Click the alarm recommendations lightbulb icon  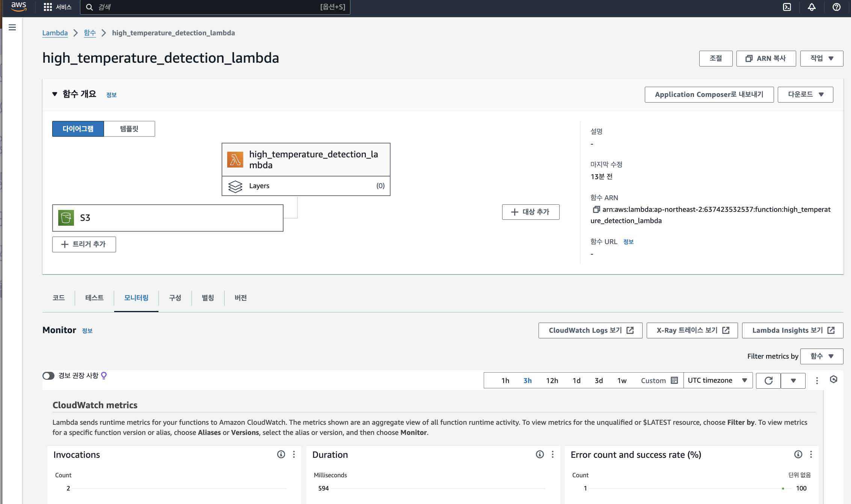point(104,376)
